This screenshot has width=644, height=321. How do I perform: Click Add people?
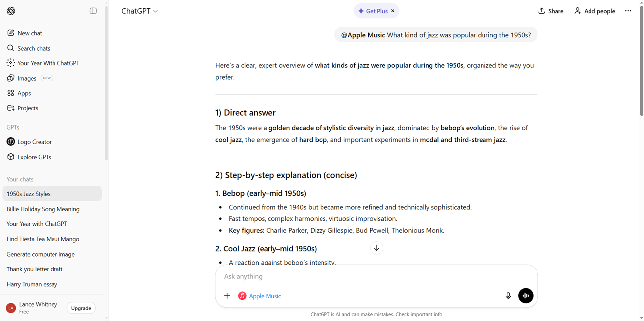(594, 11)
